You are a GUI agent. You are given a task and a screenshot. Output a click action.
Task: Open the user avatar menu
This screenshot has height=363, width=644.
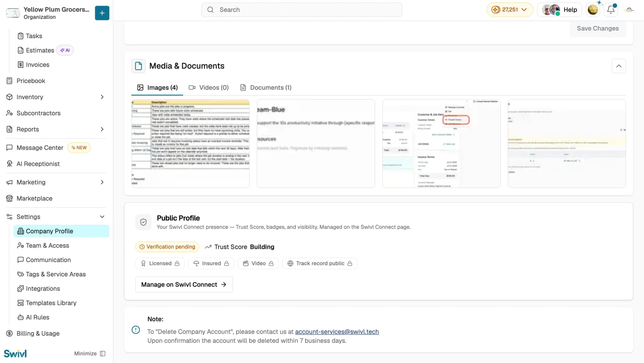click(593, 10)
